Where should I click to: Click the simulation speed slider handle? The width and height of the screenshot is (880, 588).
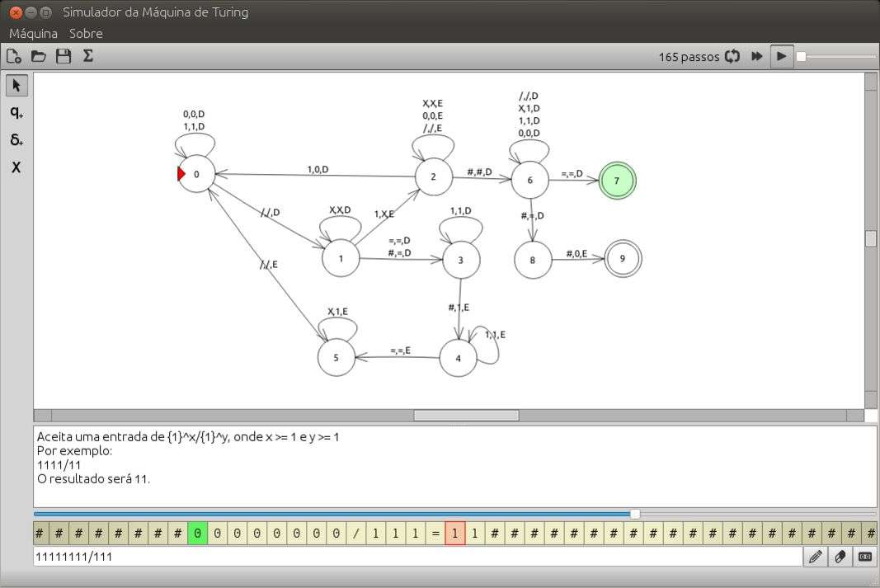click(801, 56)
